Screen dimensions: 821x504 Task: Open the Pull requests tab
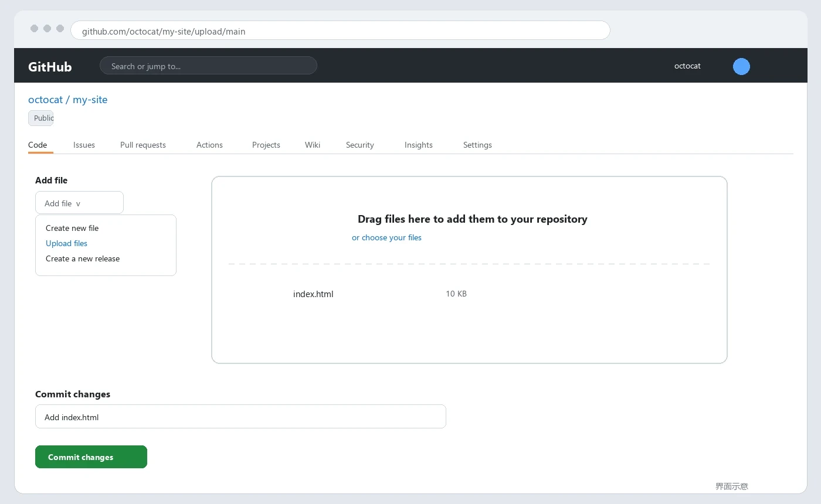(143, 145)
